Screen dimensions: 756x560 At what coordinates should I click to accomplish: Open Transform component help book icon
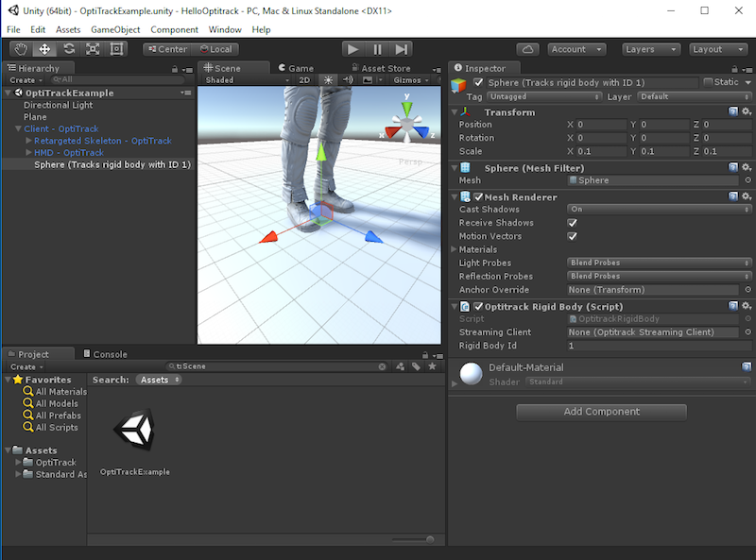733,111
